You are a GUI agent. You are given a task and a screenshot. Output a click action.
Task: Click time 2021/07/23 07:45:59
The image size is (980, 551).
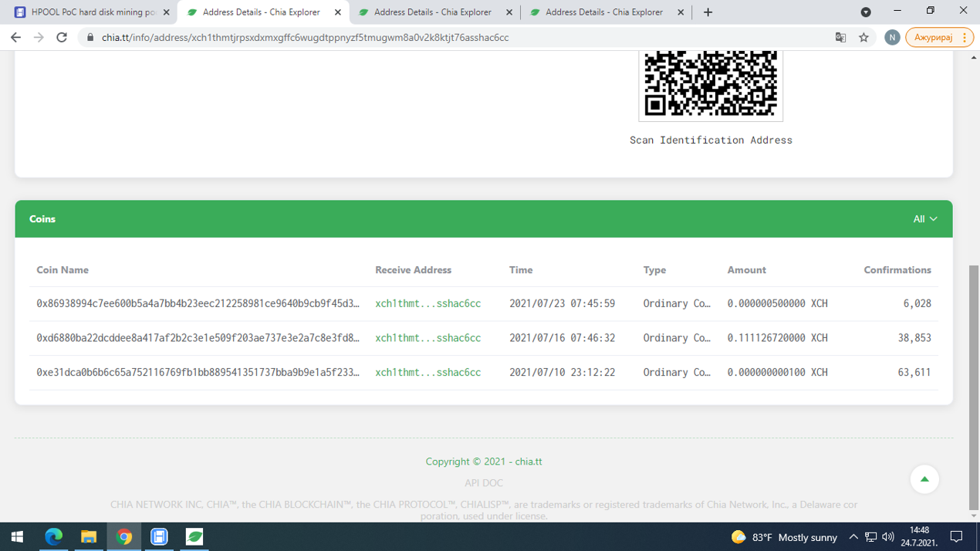pyautogui.click(x=562, y=303)
